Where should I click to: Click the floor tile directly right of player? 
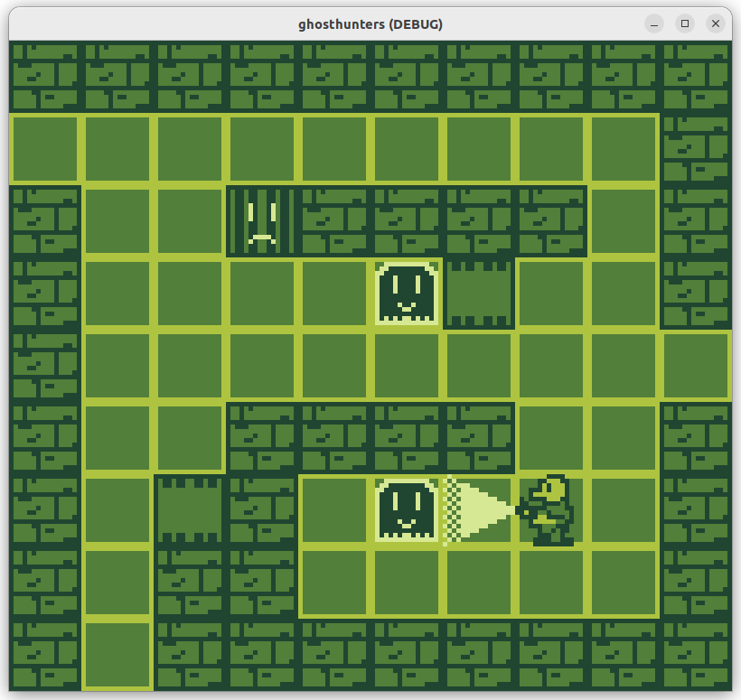coord(624,510)
